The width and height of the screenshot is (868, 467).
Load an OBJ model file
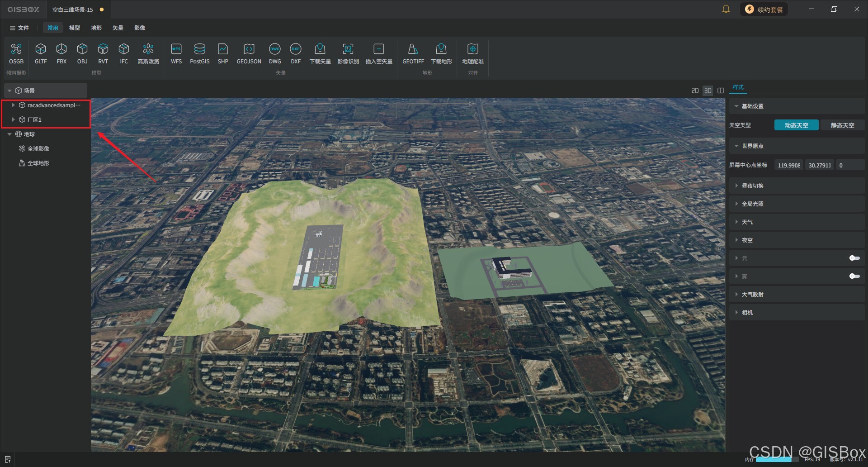(82, 53)
